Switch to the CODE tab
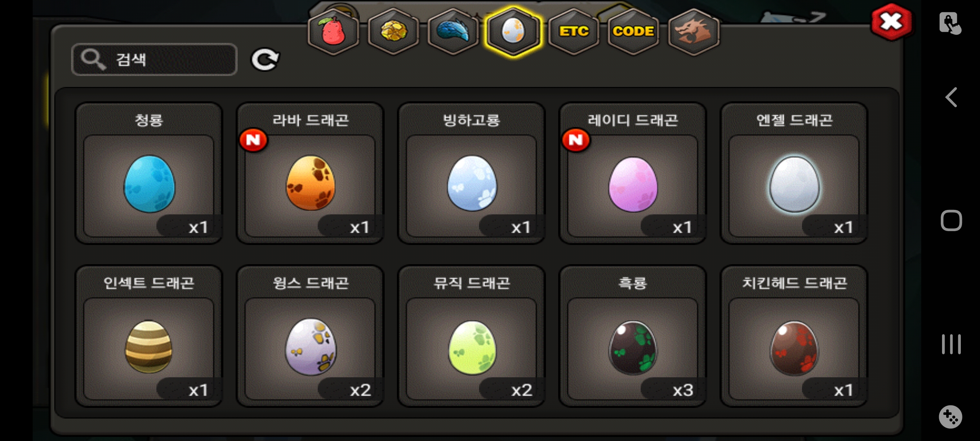 tap(633, 32)
